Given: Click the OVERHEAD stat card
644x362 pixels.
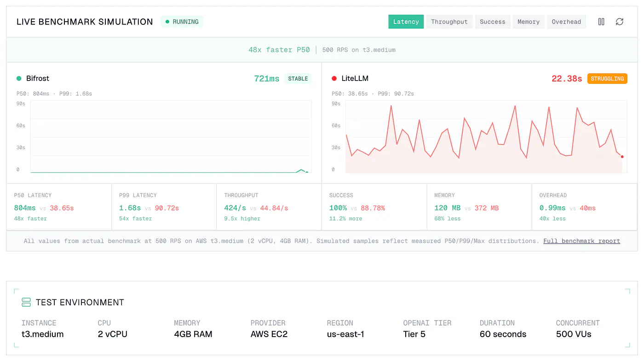Looking at the screenshot, I should (x=584, y=207).
